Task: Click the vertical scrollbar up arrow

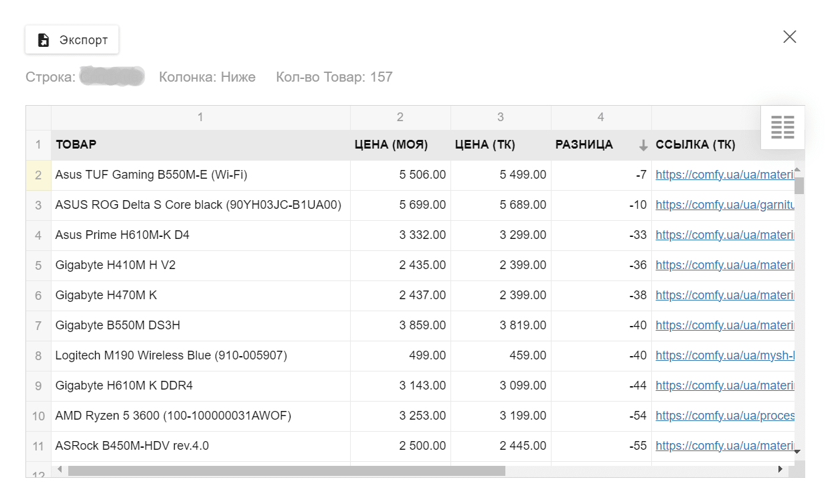Action: (x=797, y=170)
